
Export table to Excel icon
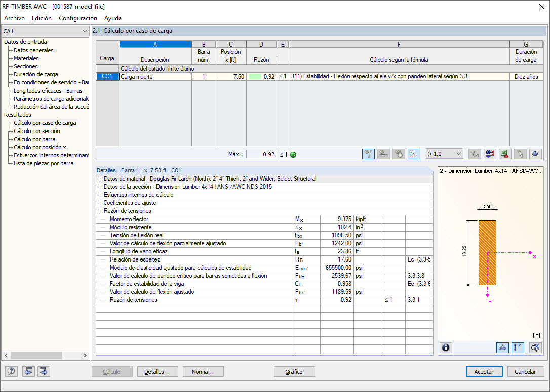(505, 154)
